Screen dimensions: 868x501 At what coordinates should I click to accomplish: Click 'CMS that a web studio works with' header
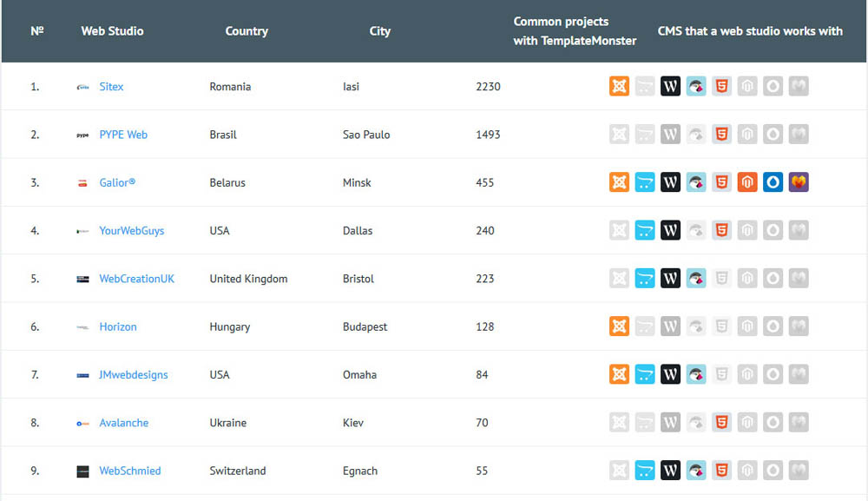[750, 31]
